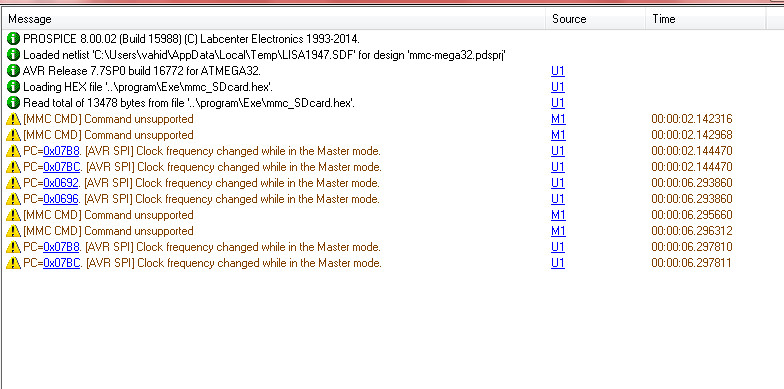Select the 'AVR Release 7.7SP0 build 16772 for ATMEGA32' text
The width and height of the screenshot is (784, 389).
pos(142,71)
